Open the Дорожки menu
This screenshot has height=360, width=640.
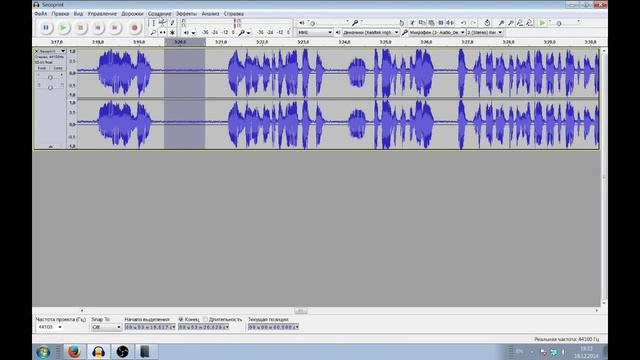coord(132,13)
